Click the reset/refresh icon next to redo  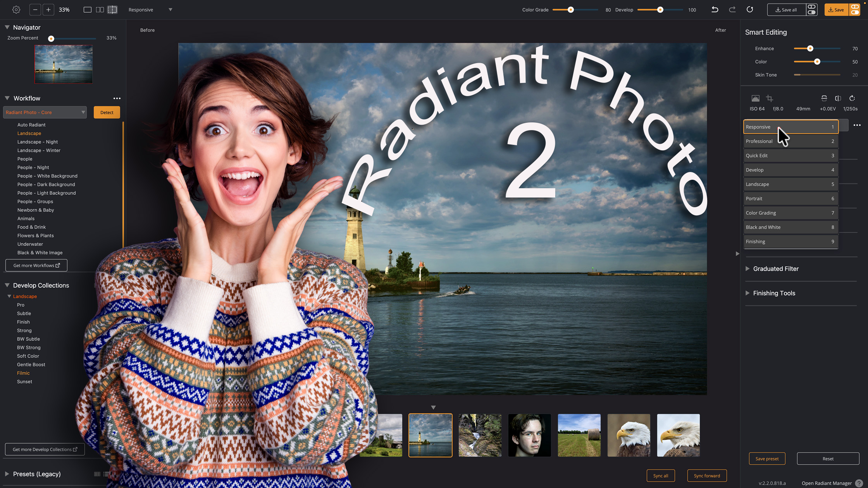750,9
